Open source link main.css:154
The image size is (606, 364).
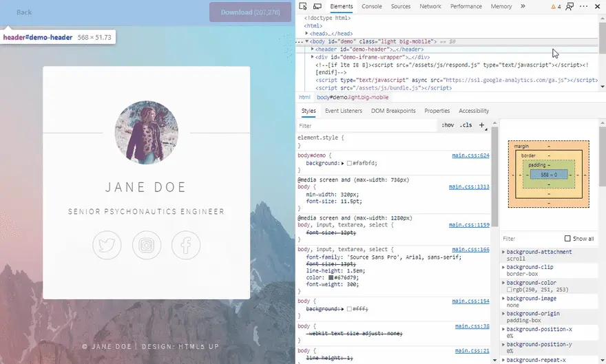click(470, 301)
